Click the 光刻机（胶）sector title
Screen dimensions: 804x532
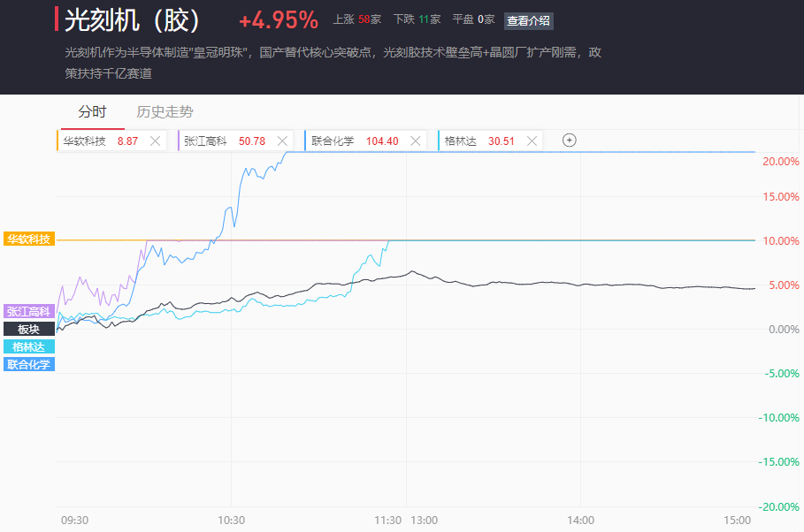tap(133, 20)
